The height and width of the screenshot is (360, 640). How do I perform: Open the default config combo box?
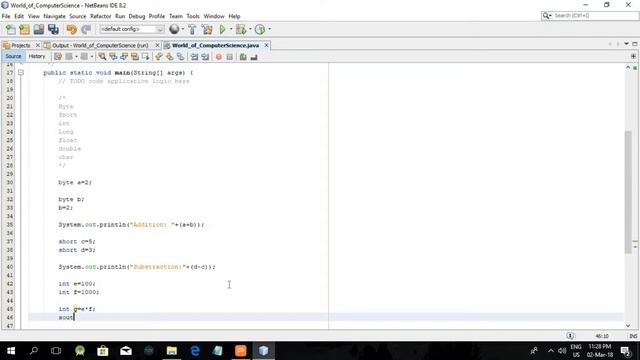tap(131, 29)
